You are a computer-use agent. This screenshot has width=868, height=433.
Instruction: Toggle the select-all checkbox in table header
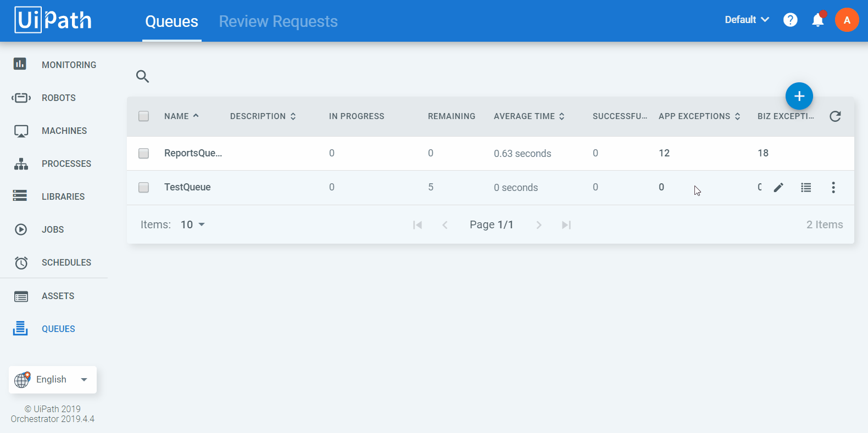144,116
